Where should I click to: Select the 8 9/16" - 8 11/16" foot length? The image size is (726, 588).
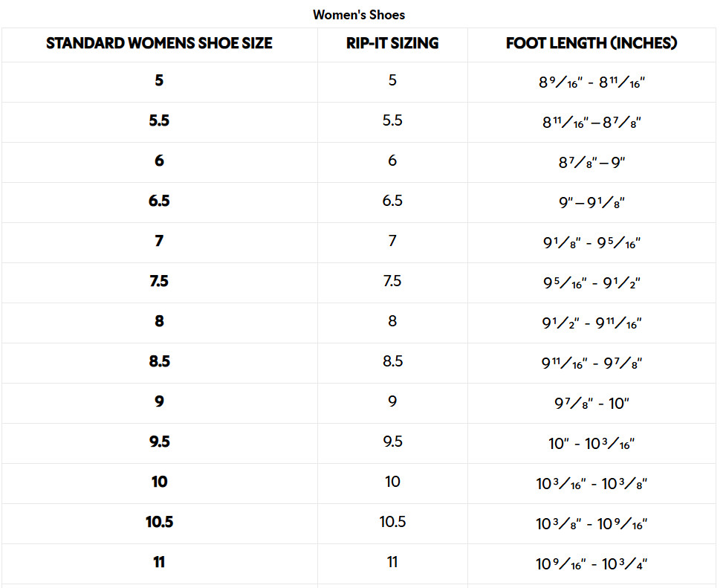point(592,83)
